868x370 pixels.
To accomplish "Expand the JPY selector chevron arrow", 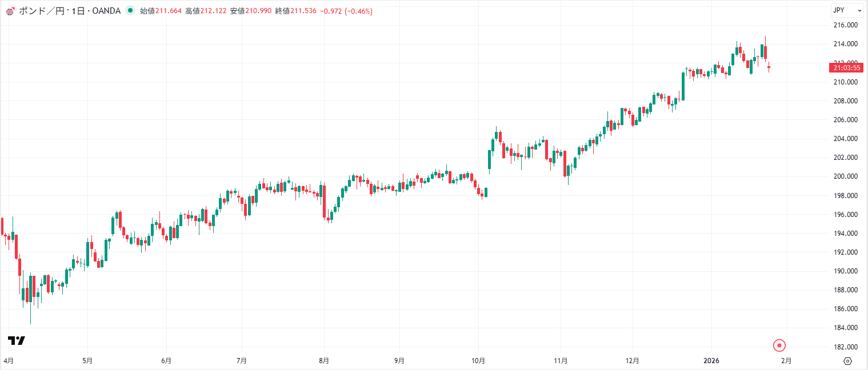I will pos(859,10).
